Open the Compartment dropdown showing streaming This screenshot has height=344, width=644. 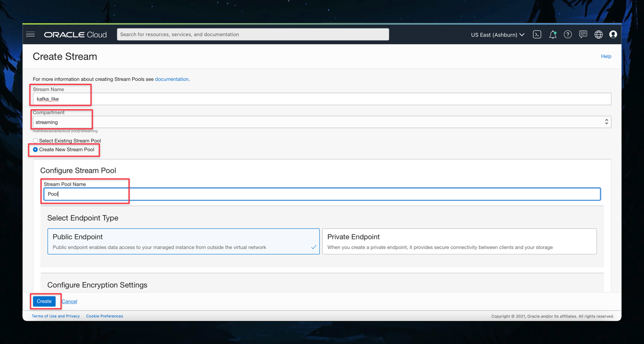coord(322,122)
